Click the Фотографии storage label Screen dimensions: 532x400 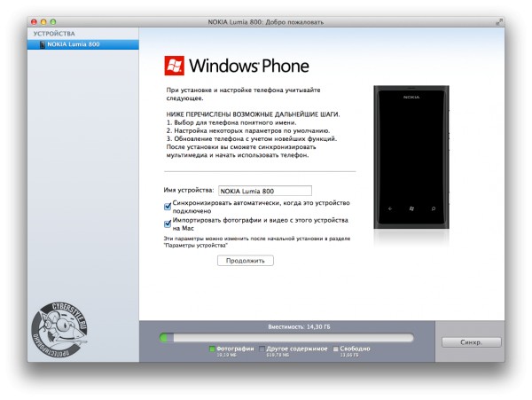tap(235, 349)
